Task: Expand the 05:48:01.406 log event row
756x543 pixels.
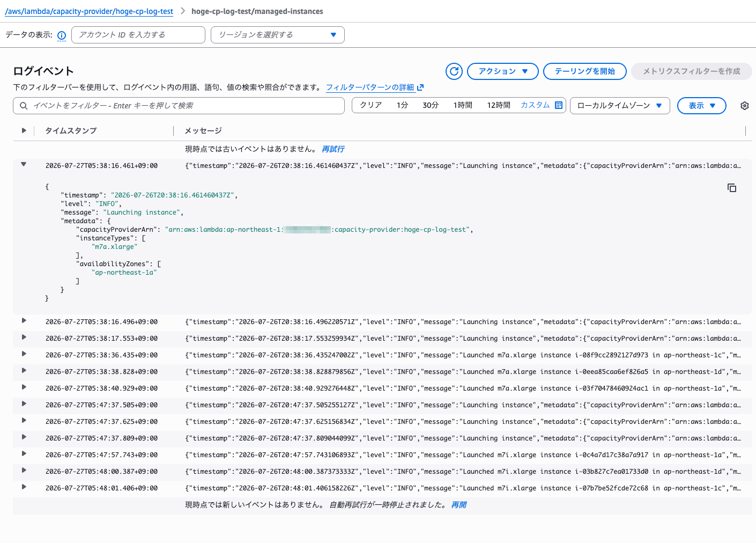Action: 24,487
